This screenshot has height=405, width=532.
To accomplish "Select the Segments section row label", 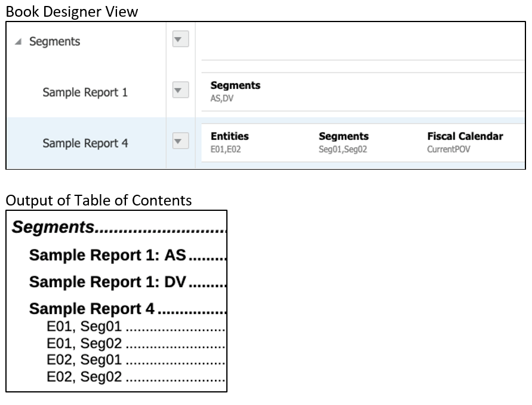I will [54, 42].
